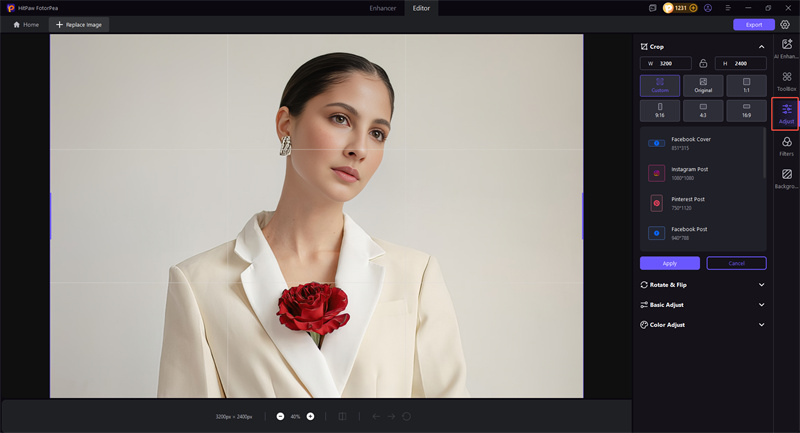The width and height of the screenshot is (800, 433).
Task: Choose the Facebook Cover preset
Action: (702, 143)
